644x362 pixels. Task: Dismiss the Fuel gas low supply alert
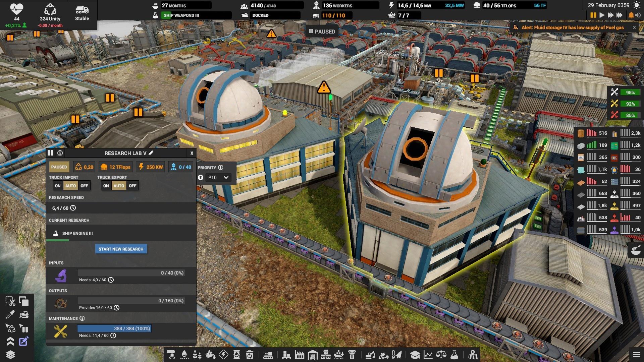[x=634, y=27]
